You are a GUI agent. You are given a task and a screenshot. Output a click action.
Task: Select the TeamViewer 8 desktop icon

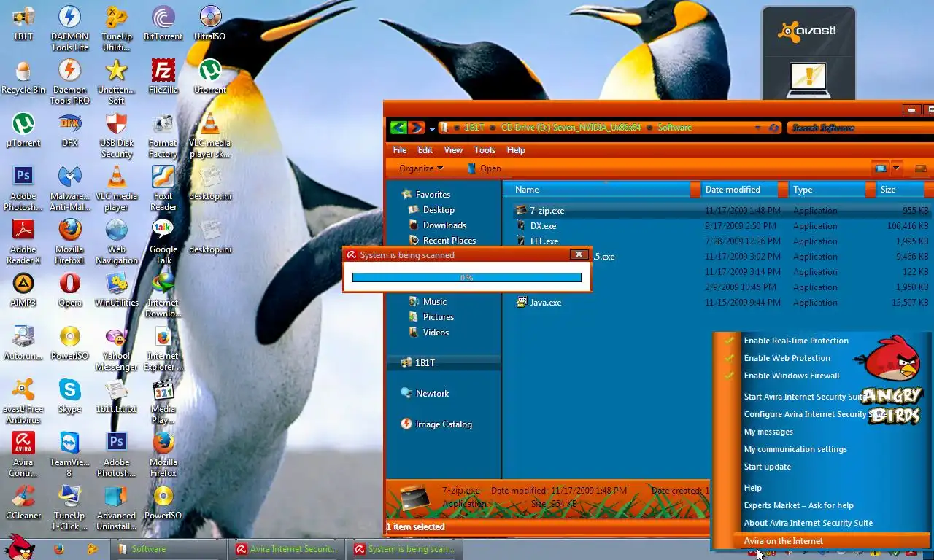(x=69, y=454)
